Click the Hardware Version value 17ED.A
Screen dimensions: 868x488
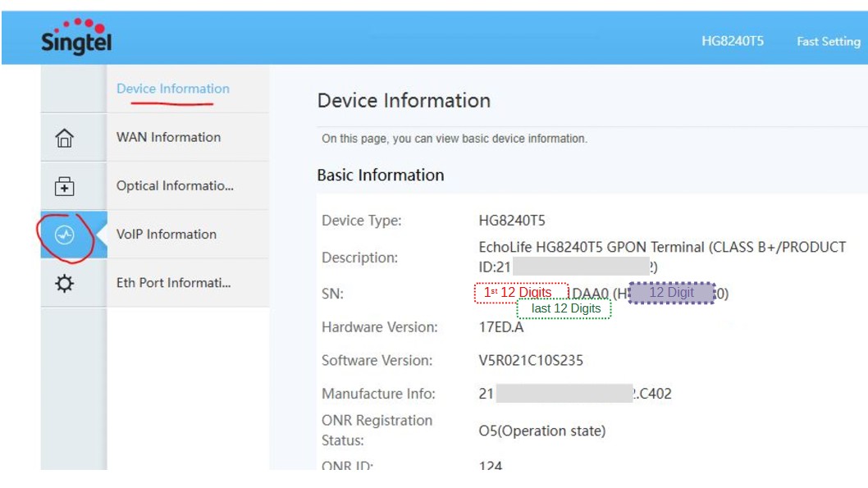coord(501,327)
